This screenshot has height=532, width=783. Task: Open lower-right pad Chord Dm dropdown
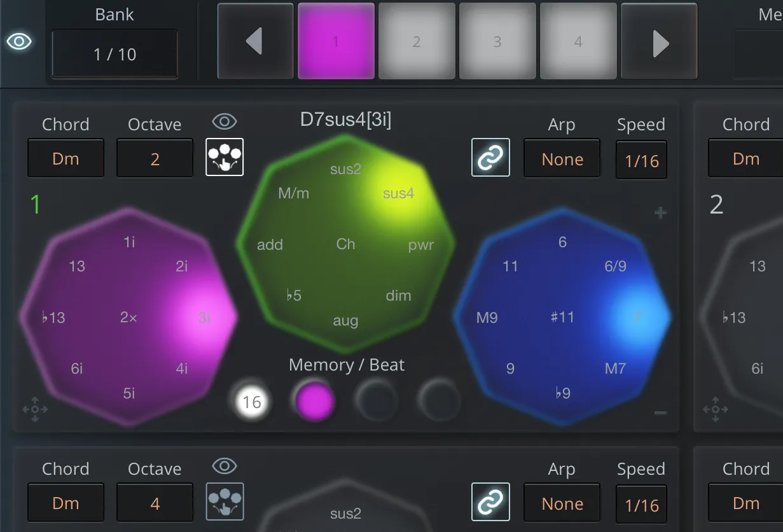click(745, 503)
